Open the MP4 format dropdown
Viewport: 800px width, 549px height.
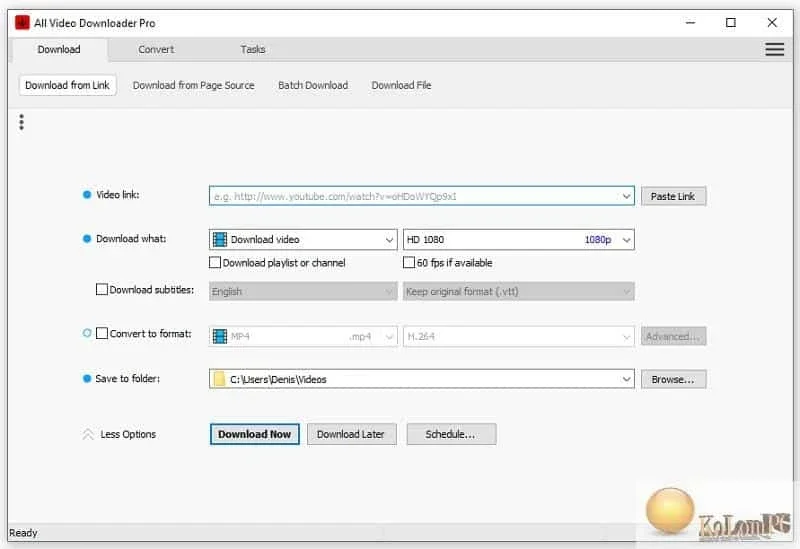tap(303, 336)
